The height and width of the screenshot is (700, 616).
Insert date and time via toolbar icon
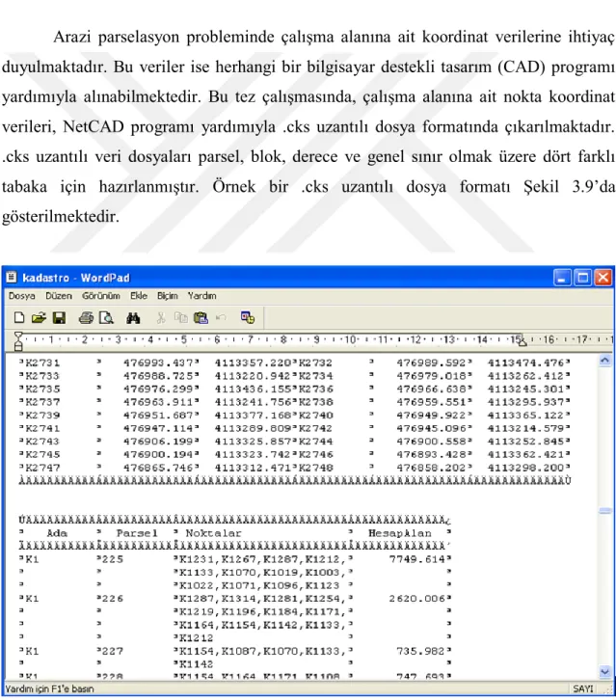click(x=248, y=318)
